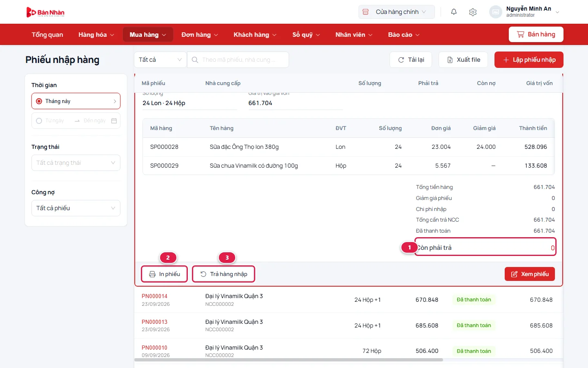Expand the Tháng này period chevron
This screenshot has width=588, height=368.
click(x=115, y=101)
